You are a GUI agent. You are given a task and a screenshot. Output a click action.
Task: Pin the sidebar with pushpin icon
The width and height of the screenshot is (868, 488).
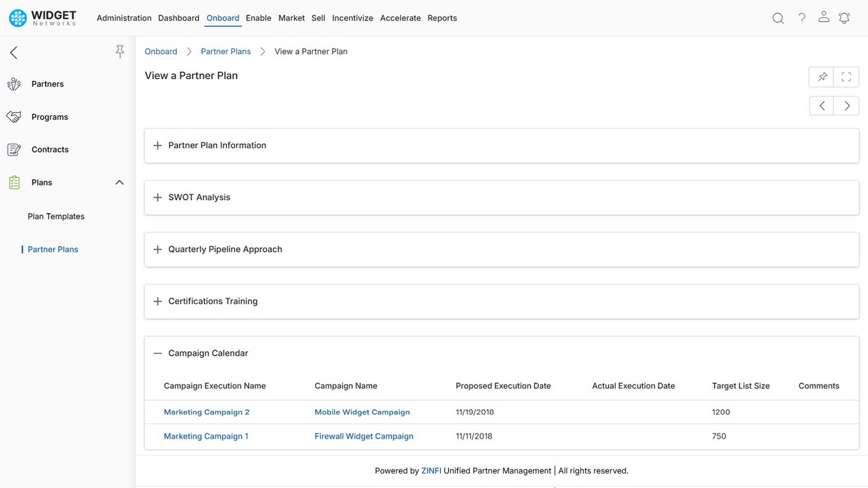120,52
